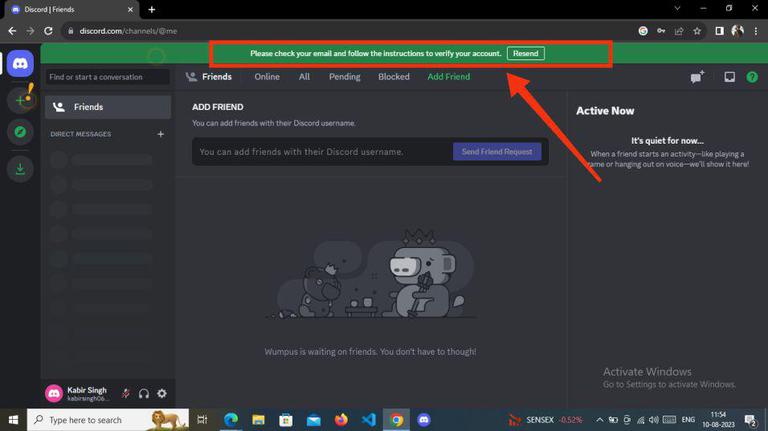The image size is (768, 431).
Task: Open the Inbox icon
Action: pos(729,77)
